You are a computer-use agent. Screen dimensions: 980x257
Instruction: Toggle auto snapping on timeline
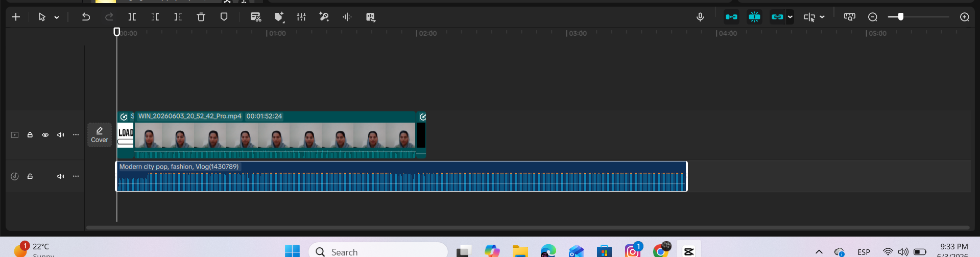(754, 17)
